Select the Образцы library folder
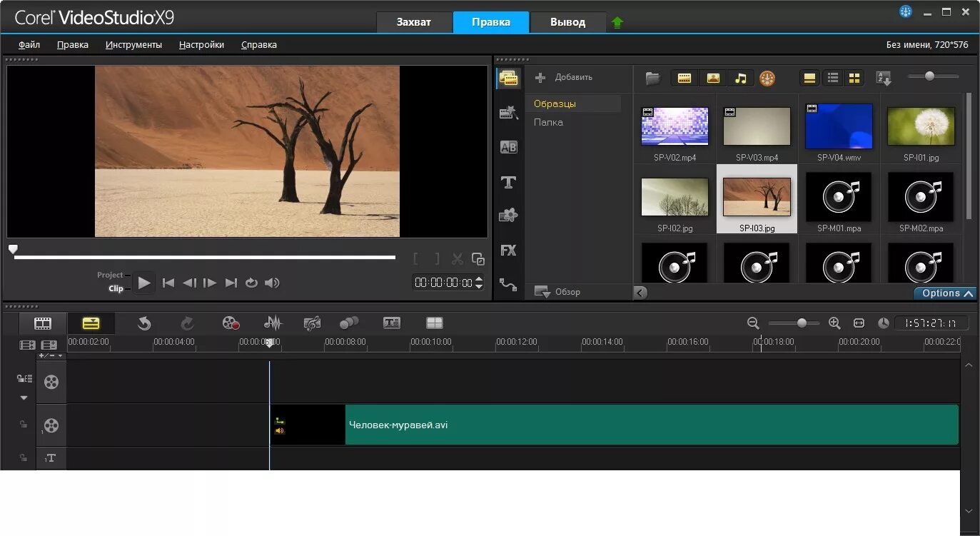The image size is (980, 536). click(555, 103)
